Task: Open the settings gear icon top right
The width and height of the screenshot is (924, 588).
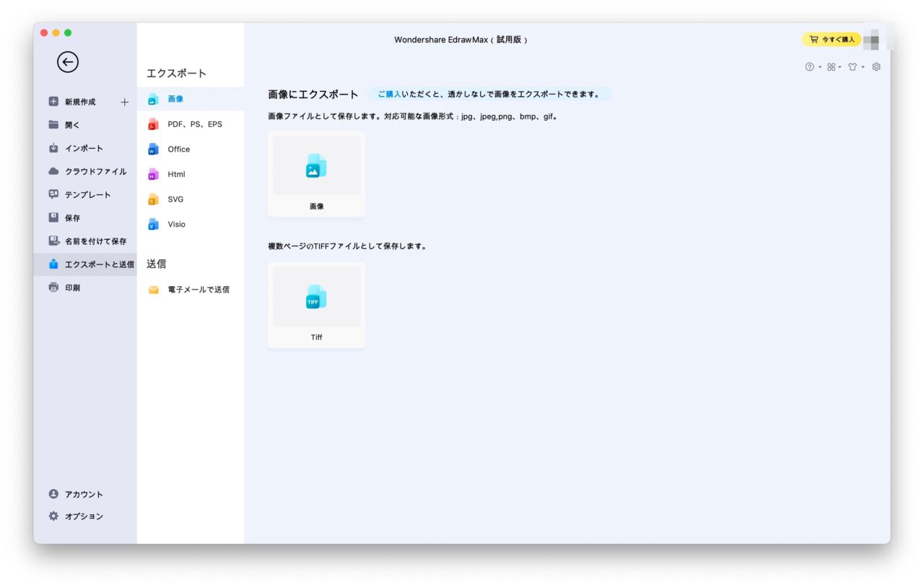Action: point(876,66)
